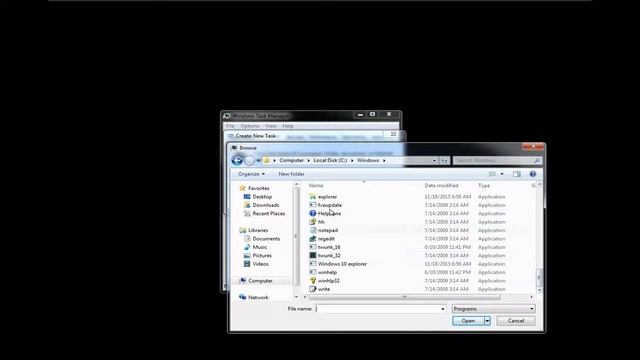Click the Back arrow in Browse dialog
This screenshot has height=360, width=640.
coord(237,160)
